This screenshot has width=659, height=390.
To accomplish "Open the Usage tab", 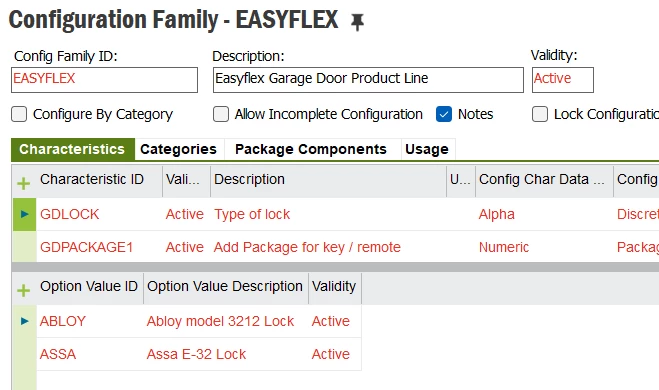I will click(x=427, y=149).
